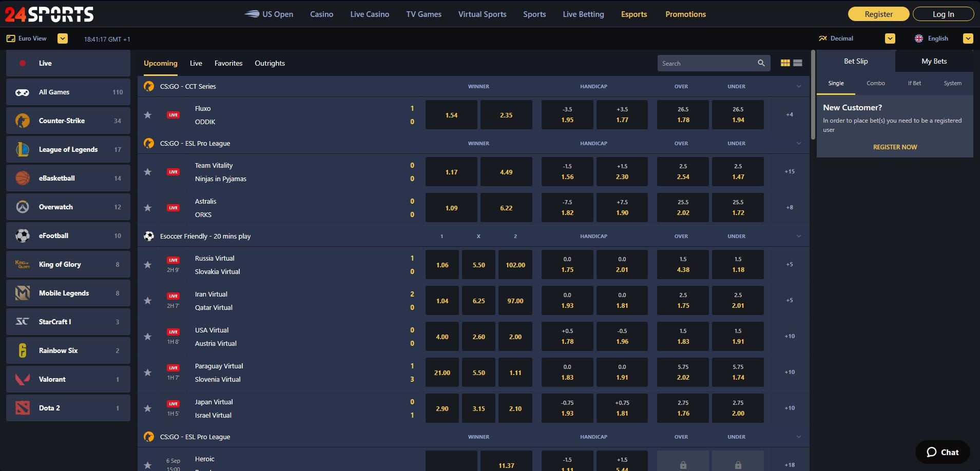Image resolution: width=980 pixels, height=471 pixels.
Task: Star Iran Virtual vs Qatar Virtual
Action: [148, 301]
